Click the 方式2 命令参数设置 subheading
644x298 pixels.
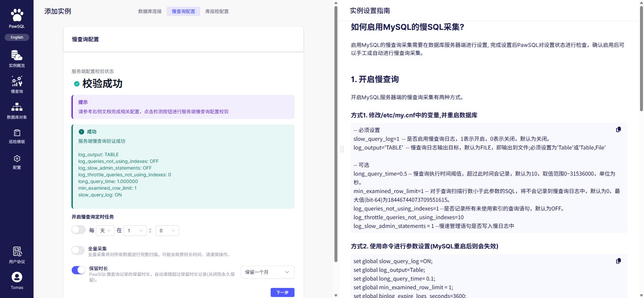(x=425, y=246)
